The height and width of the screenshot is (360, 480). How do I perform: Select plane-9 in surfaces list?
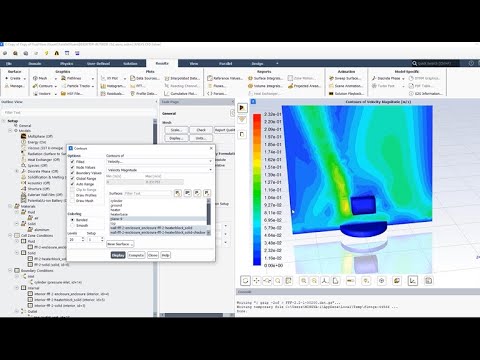158,219
